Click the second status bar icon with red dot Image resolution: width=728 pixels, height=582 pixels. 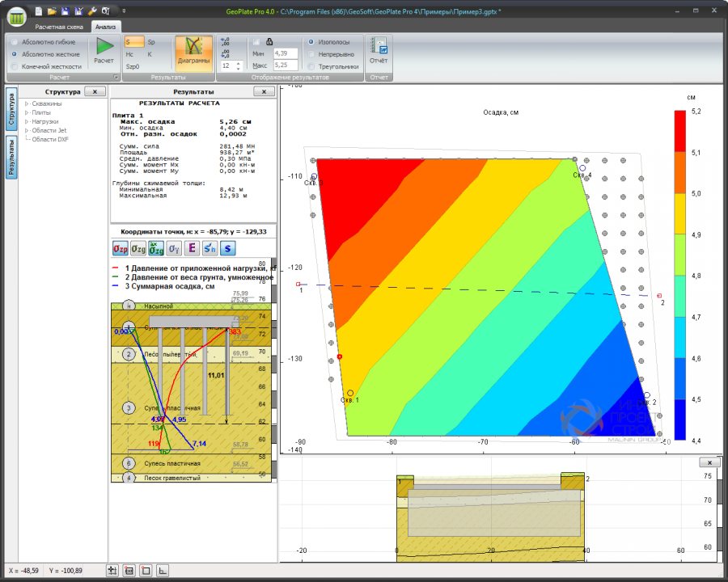click(129, 571)
